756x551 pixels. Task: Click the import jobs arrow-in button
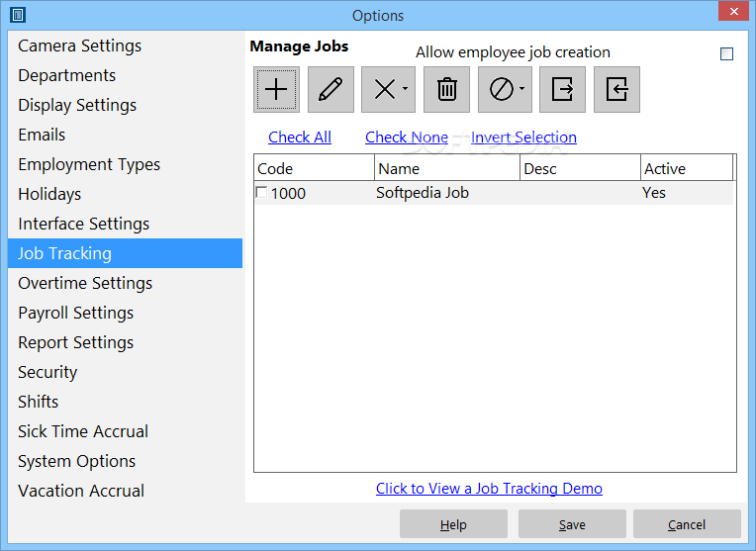click(x=616, y=90)
